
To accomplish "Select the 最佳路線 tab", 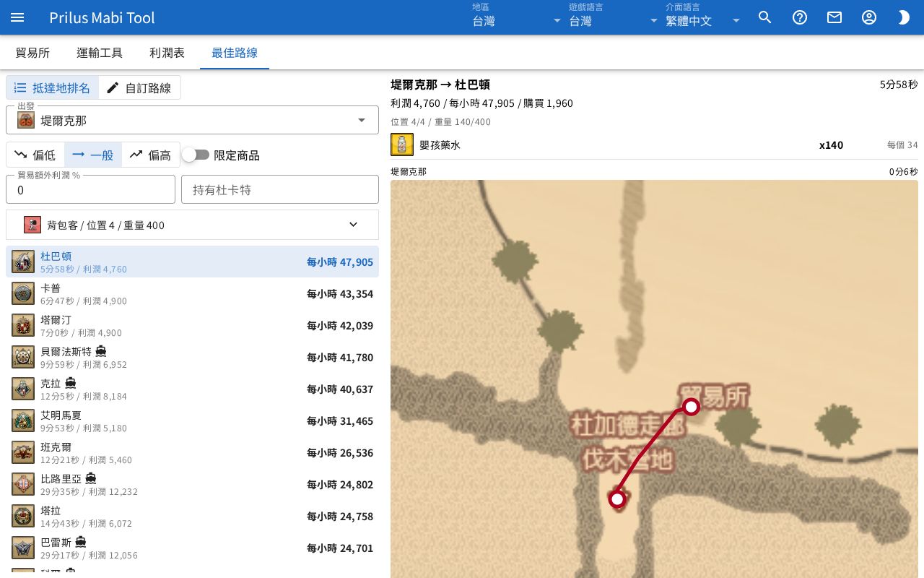I will point(235,53).
